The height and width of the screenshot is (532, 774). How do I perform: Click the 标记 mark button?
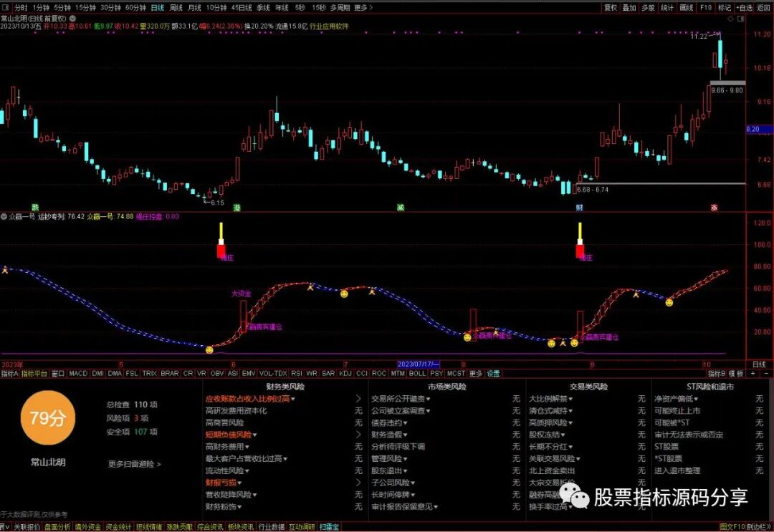click(724, 7)
